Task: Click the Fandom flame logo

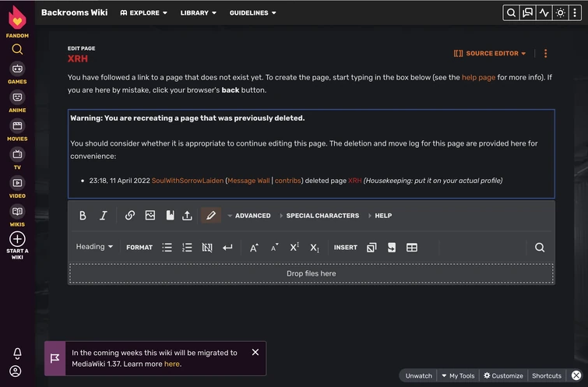Action: [x=17, y=18]
